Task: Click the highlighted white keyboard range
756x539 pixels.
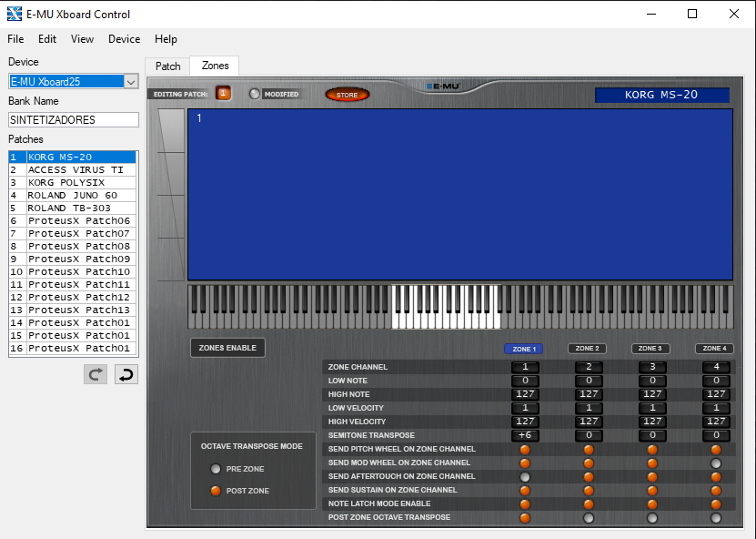Action: [446, 307]
